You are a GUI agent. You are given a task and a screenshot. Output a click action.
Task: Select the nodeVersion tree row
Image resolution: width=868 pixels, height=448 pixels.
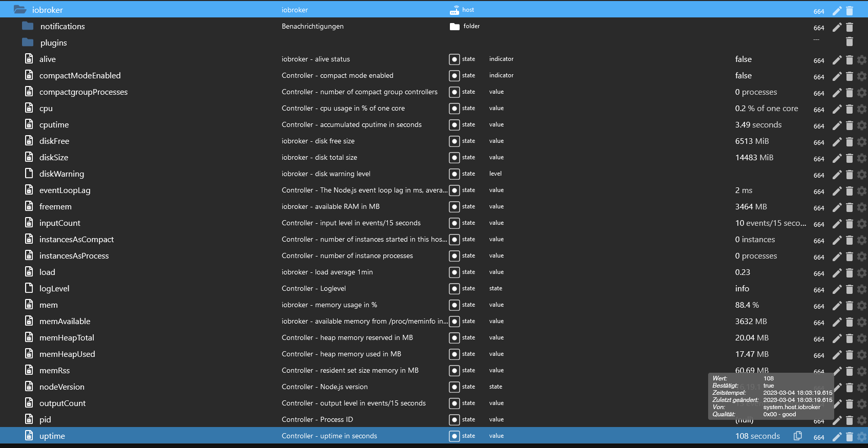434,387
